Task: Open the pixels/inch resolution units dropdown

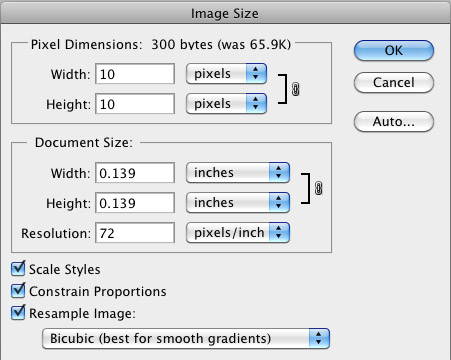Action: coord(238,232)
